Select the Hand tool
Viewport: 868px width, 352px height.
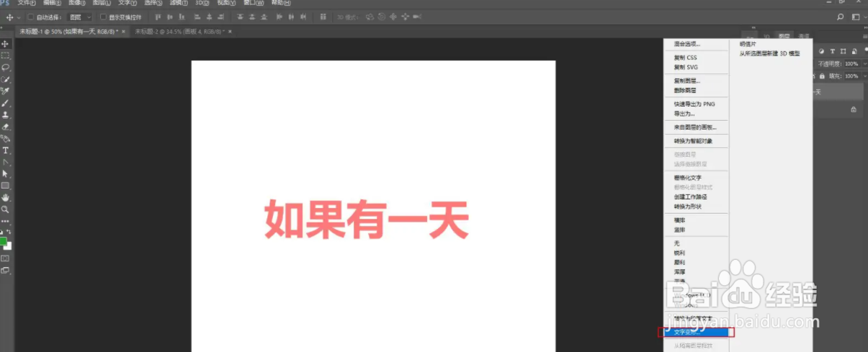coord(6,197)
